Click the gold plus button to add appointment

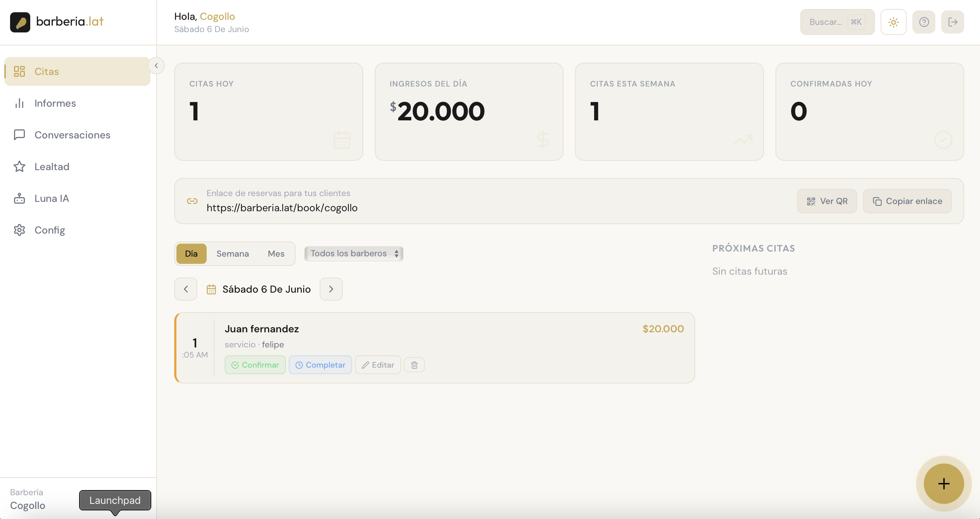(944, 484)
